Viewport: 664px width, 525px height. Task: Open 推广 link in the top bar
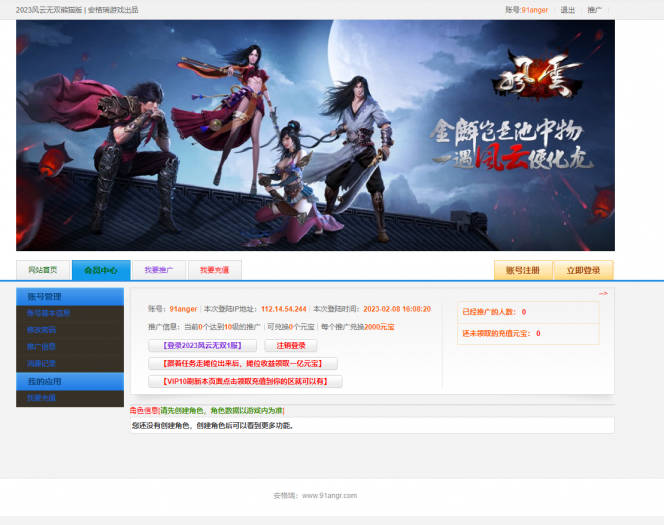coord(595,9)
